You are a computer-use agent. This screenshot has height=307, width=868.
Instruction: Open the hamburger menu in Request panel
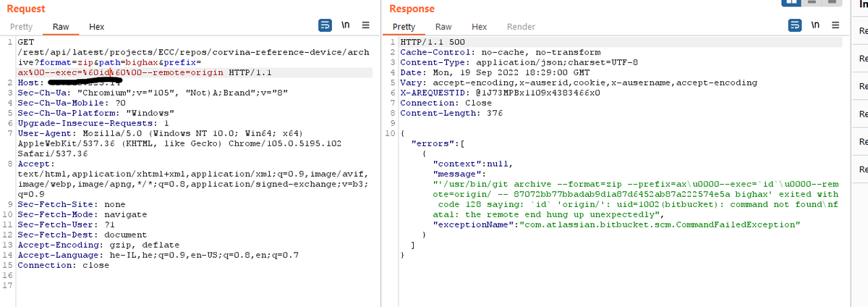366,26
